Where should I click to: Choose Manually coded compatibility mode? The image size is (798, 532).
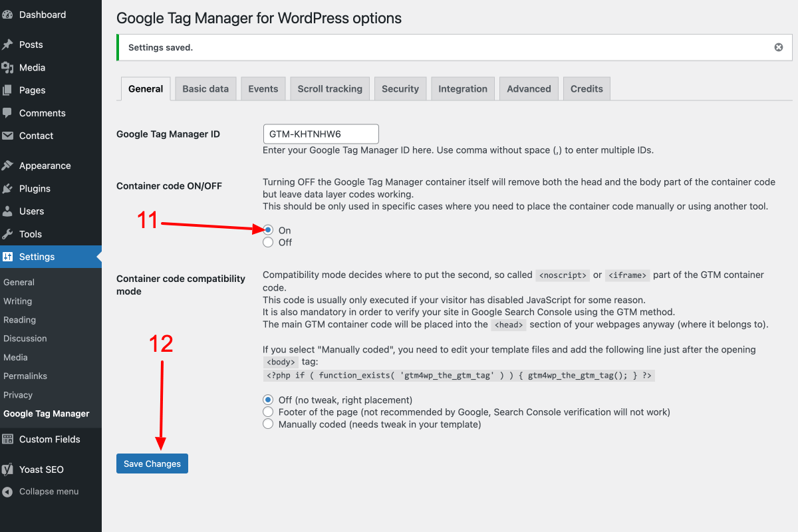pyautogui.click(x=268, y=424)
